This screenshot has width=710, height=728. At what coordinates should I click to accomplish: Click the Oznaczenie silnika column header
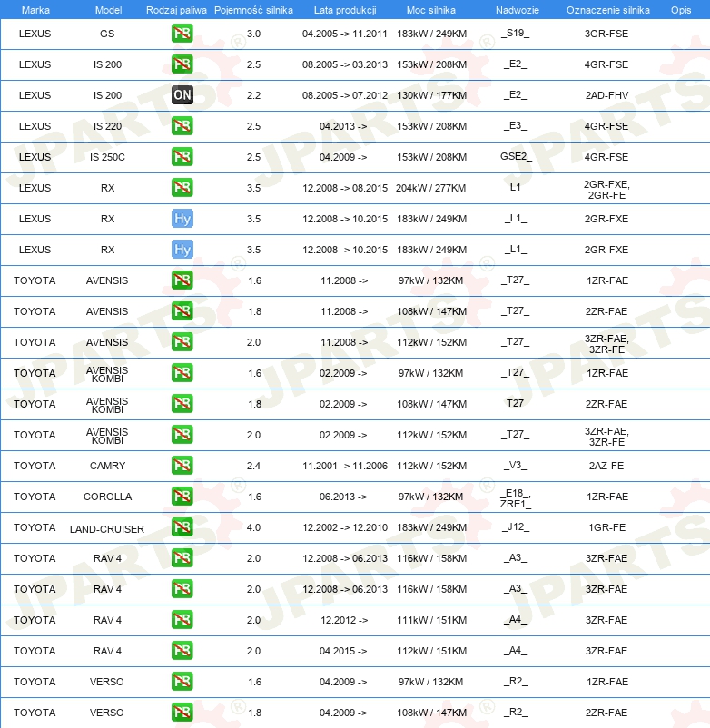point(607,10)
